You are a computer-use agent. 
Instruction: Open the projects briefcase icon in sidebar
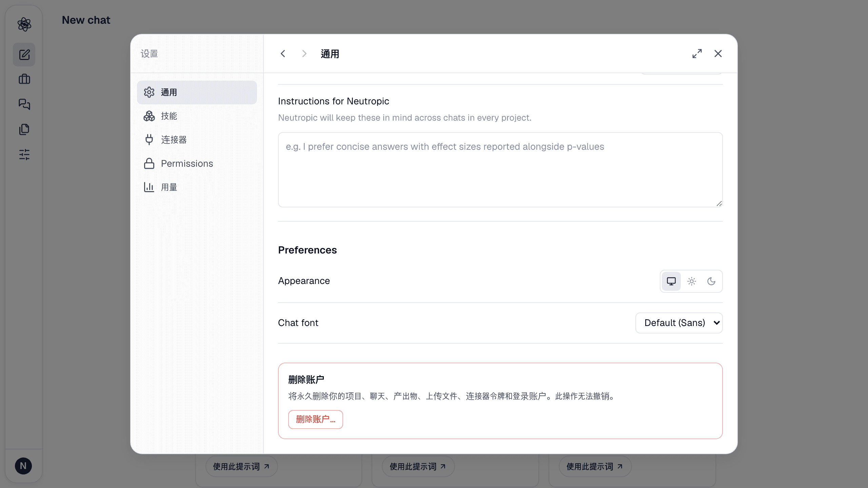tap(24, 79)
